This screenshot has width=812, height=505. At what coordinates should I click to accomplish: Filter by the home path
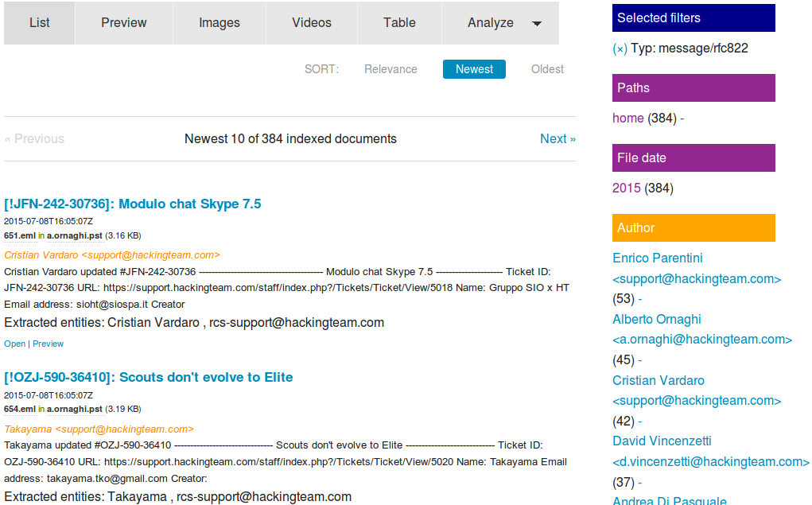tap(627, 118)
